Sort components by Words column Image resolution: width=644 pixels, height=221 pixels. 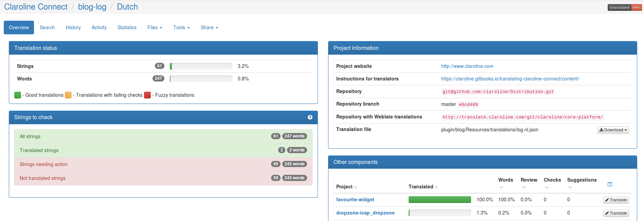tap(505, 183)
